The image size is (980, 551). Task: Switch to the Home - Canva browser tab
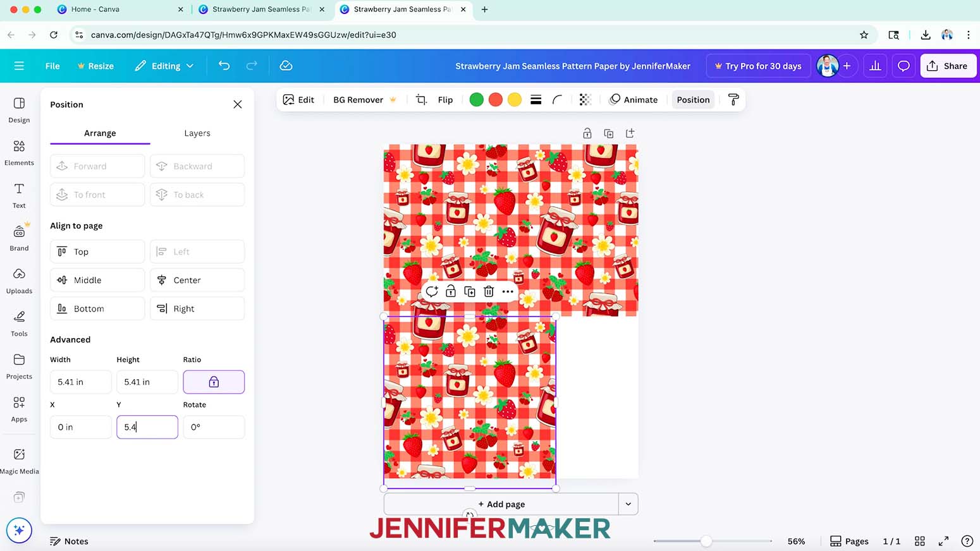click(119, 9)
